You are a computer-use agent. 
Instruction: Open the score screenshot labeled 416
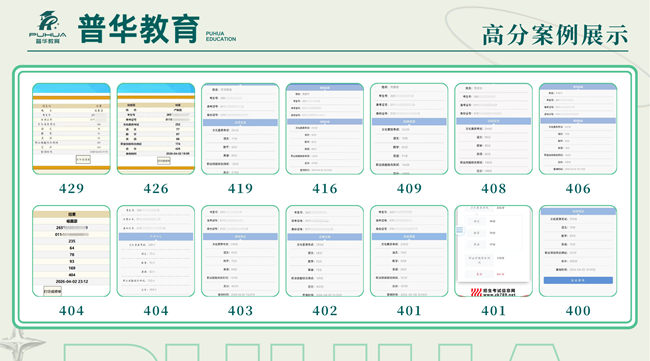pyautogui.click(x=325, y=128)
